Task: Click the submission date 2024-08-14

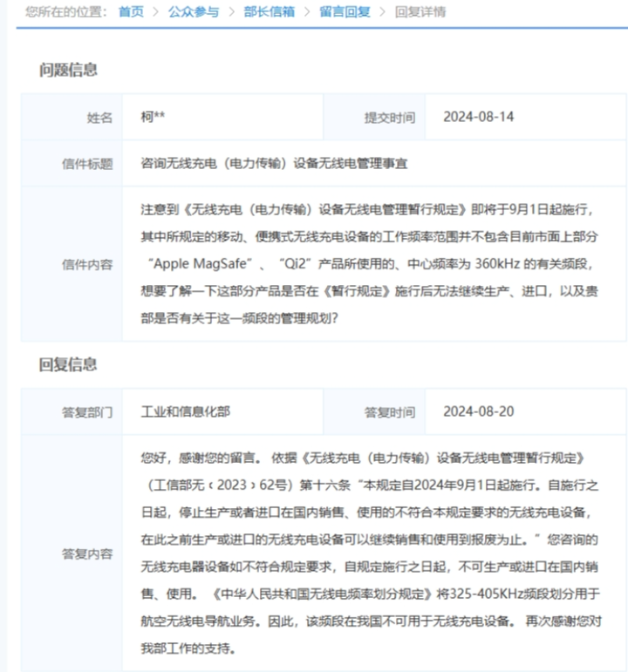Action: [478, 118]
